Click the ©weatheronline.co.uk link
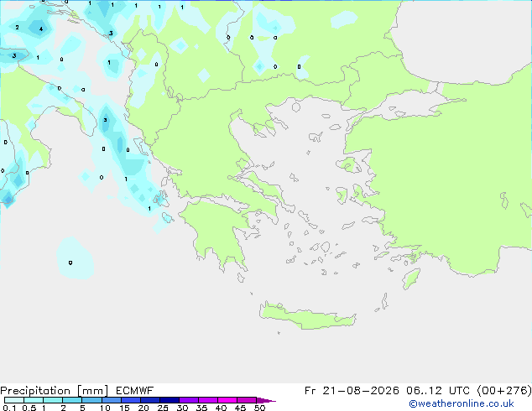The width and height of the screenshot is (532, 411). point(462,403)
